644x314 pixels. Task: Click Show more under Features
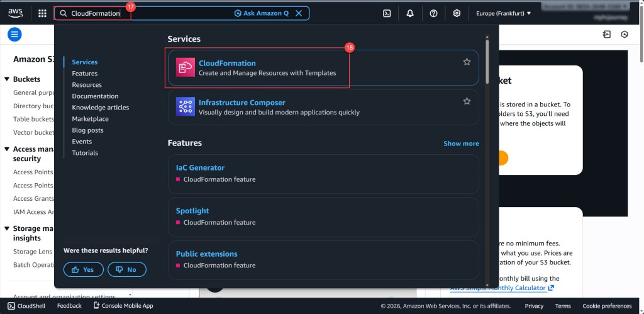click(461, 143)
